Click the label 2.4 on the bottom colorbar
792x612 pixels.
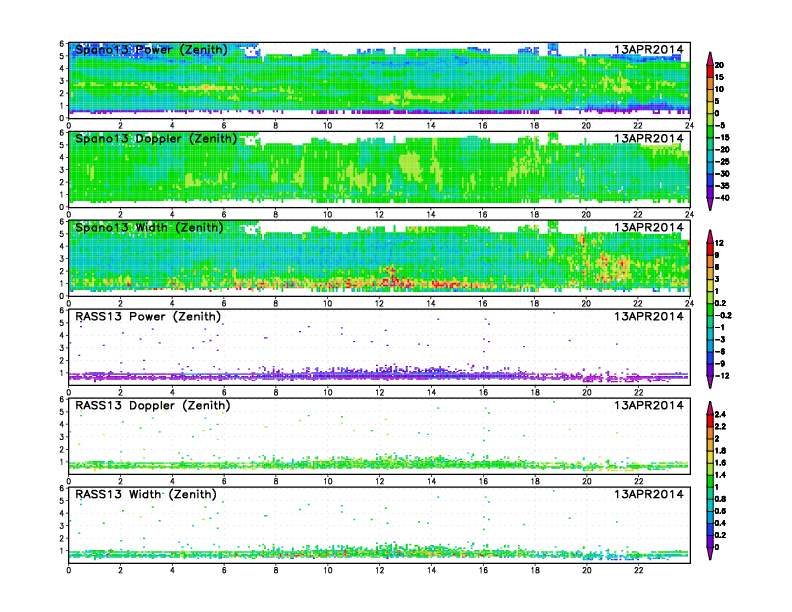point(721,415)
